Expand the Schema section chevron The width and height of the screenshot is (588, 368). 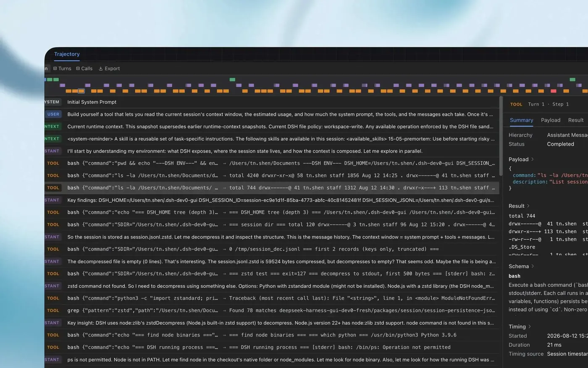[x=533, y=266]
